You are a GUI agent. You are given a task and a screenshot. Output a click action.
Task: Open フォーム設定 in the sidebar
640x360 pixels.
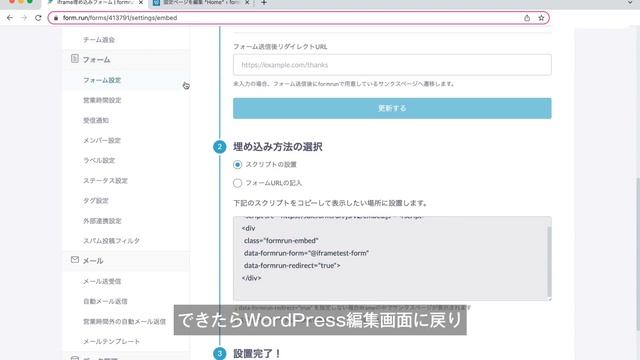pos(102,80)
